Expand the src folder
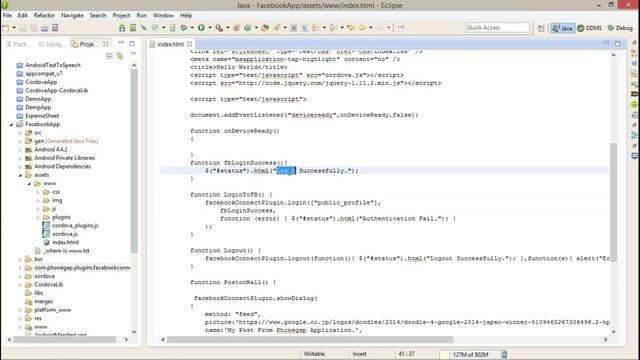The height and width of the screenshot is (360, 640). click(x=20, y=133)
